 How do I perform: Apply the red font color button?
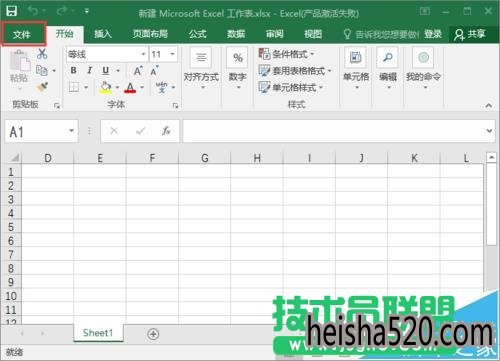click(130, 87)
